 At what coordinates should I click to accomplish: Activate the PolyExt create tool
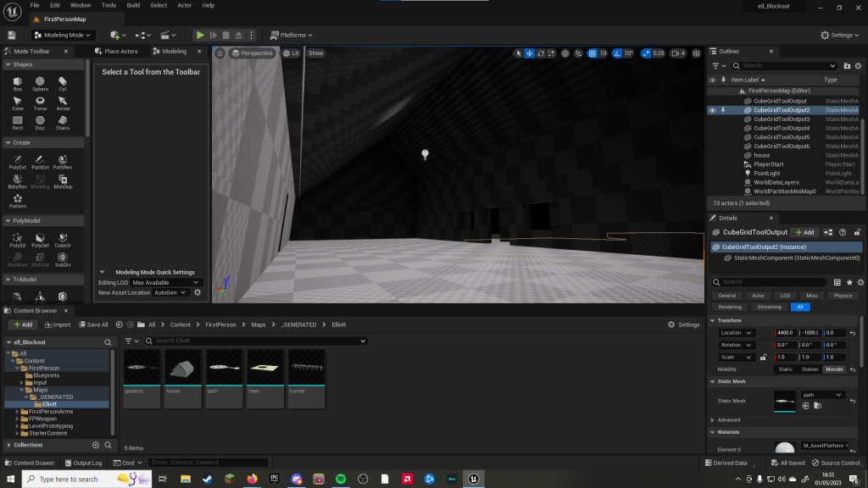point(17,161)
